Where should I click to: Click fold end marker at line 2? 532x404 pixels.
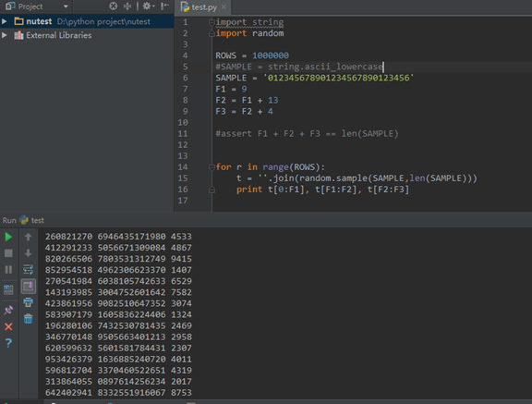(212, 33)
